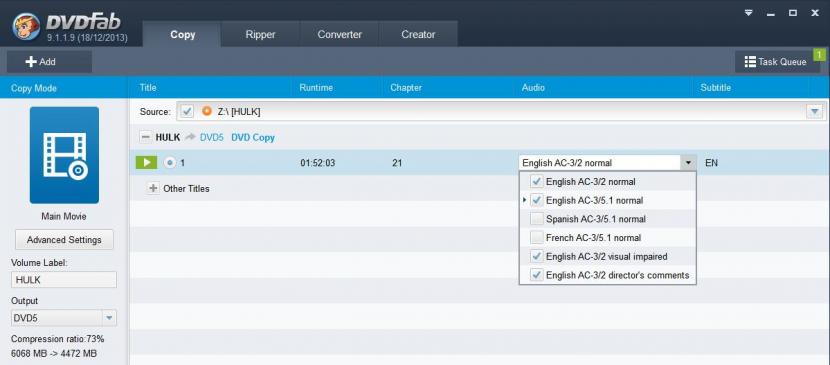This screenshot has height=365, width=830.
Task: Click the 6068 MB -> 4472 MB text
Action: 54,353
